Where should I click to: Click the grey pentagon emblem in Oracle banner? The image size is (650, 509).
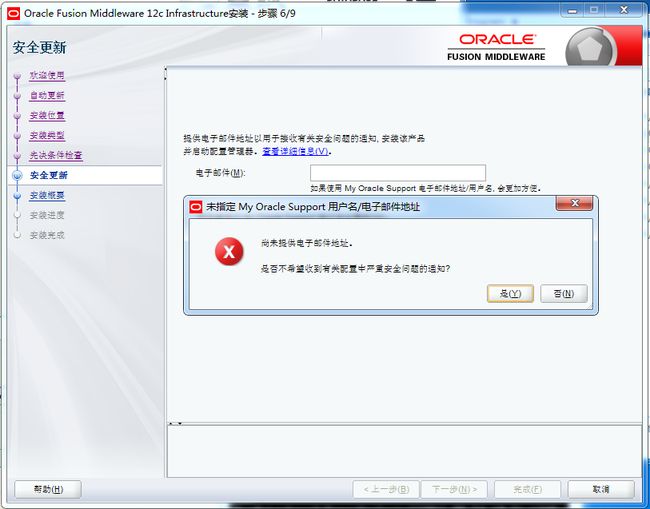point(590,49)
